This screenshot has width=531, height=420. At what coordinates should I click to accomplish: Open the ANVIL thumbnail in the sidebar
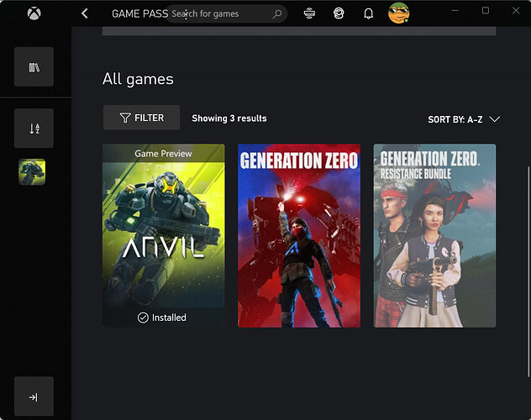click(32, 172)
